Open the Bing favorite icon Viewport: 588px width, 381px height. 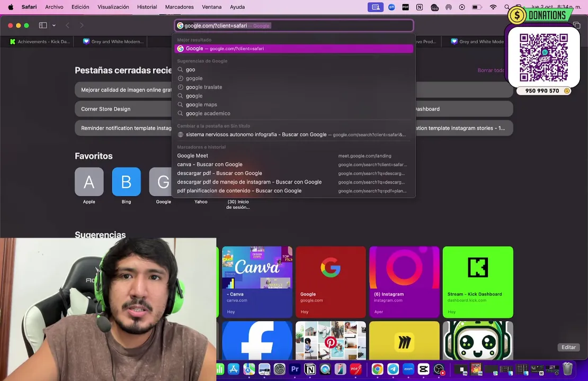click(x=126, y=182)
